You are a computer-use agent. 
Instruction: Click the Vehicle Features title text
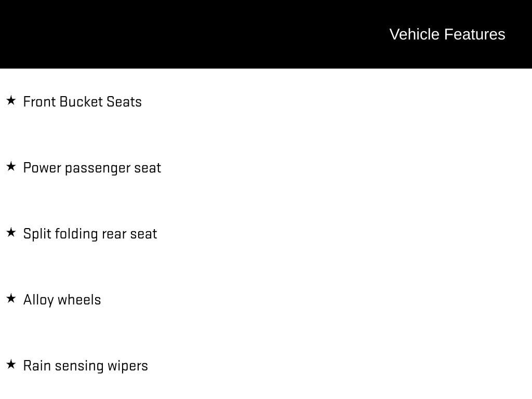pyautogui.click(x=447, y=34)
